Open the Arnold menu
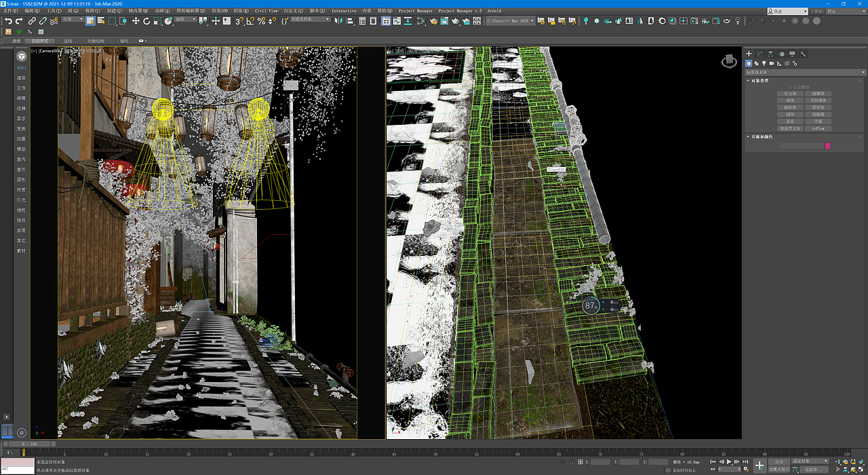Image resolution: width=868 pixels, height=475 pixels. click(494, 11)
